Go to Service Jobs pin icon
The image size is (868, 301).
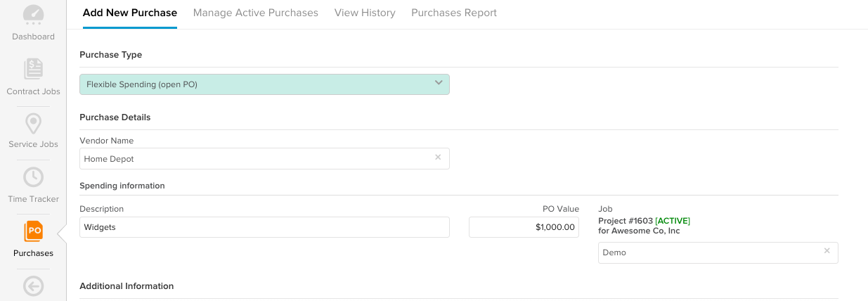click(33, 124)
